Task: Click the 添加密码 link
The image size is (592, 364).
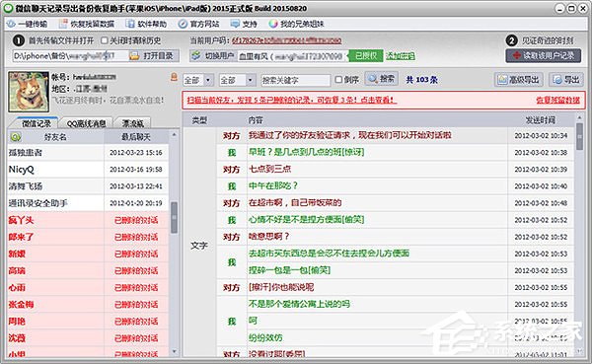Action: coord(401,56)
